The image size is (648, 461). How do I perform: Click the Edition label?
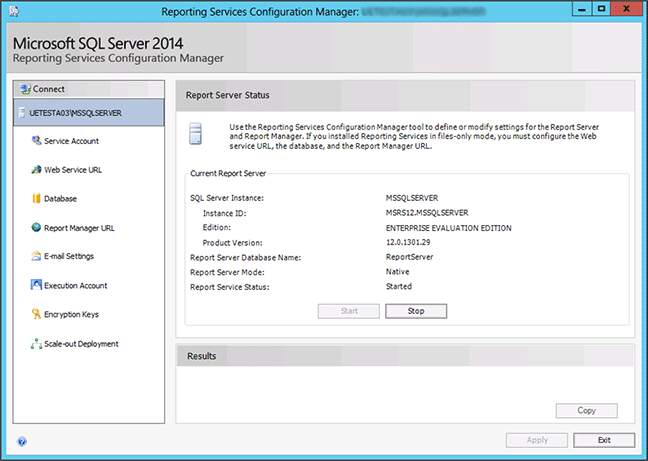pos(217,228)
